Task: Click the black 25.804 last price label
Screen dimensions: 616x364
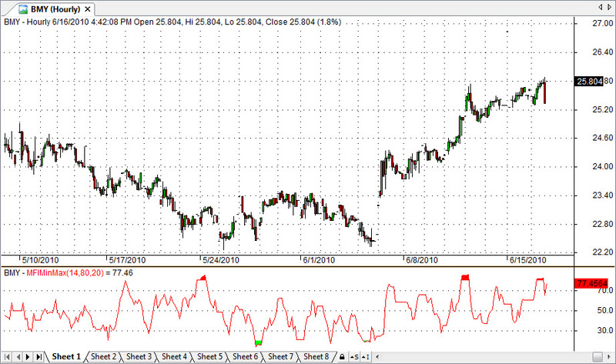Action: pos(589,82)
